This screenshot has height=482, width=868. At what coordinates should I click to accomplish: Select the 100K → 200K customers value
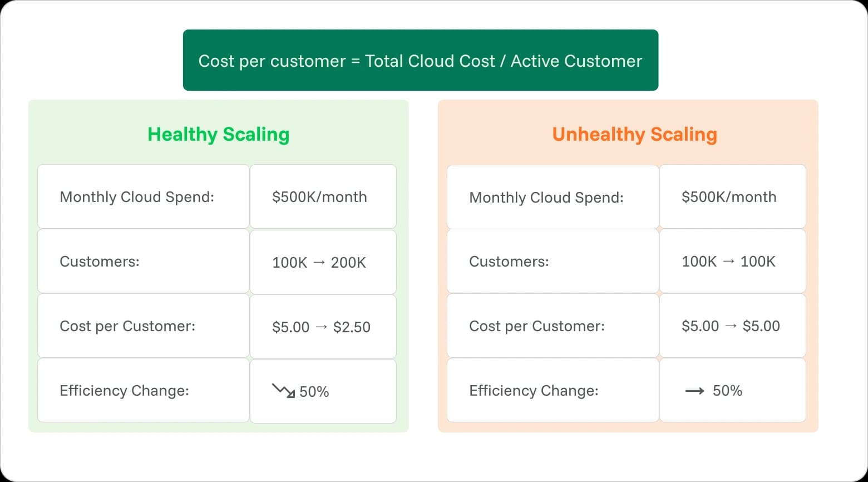click(319, 263)
